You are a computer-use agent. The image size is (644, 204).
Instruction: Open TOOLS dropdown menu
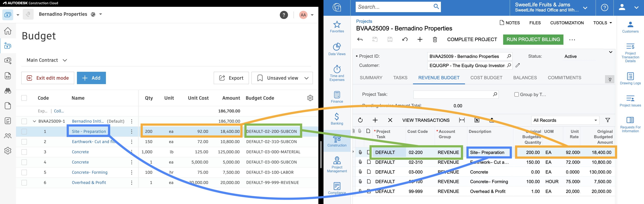click(602, 23)
